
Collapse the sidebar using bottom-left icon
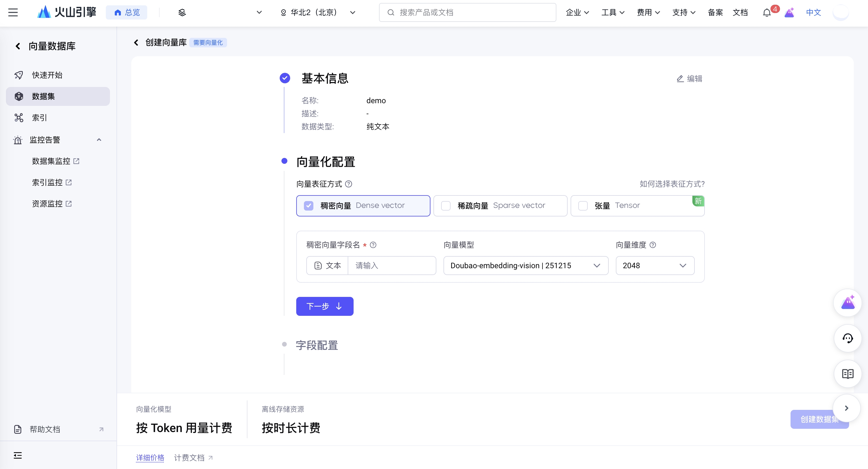pyautogui.click(x=17, y=455)
